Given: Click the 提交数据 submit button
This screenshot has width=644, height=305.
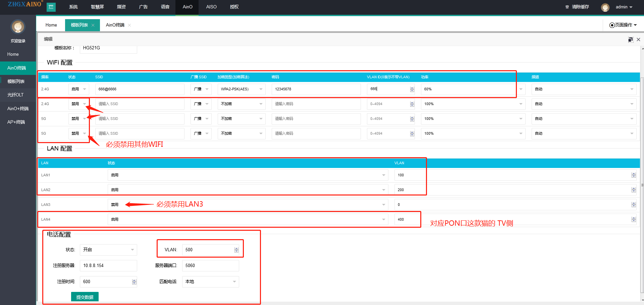Looking at the screenshot, I should (x=85, y=297).
